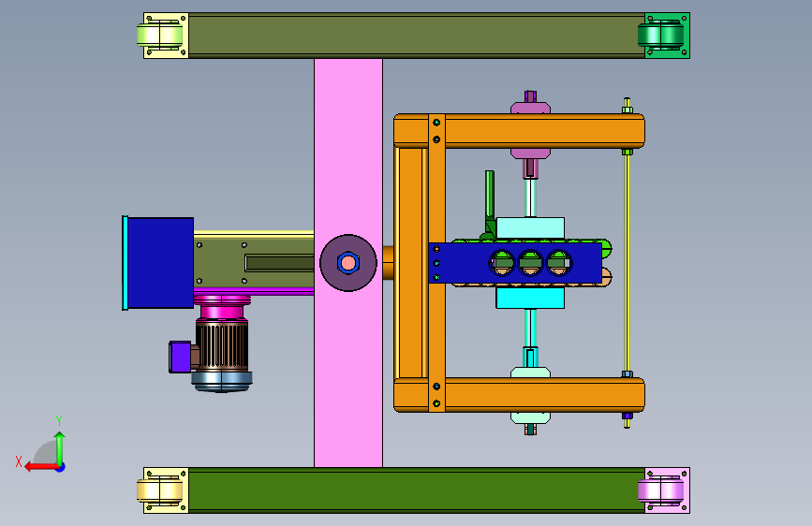Select the olive arm with rectangular slot
This screenshot has height=526, width=812.
point(254,262)
